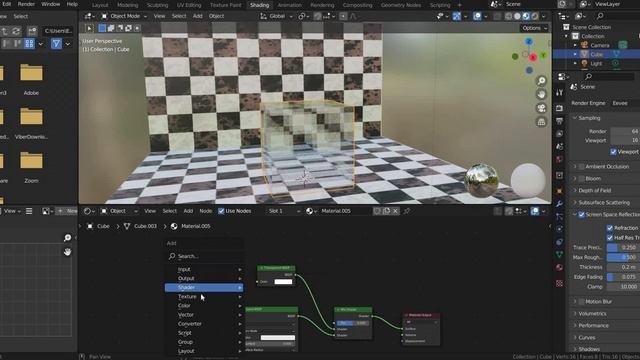Click the Trace Precision slider
Image resolution: width=640 pixels, height=360 pixels.
[623, 247]
